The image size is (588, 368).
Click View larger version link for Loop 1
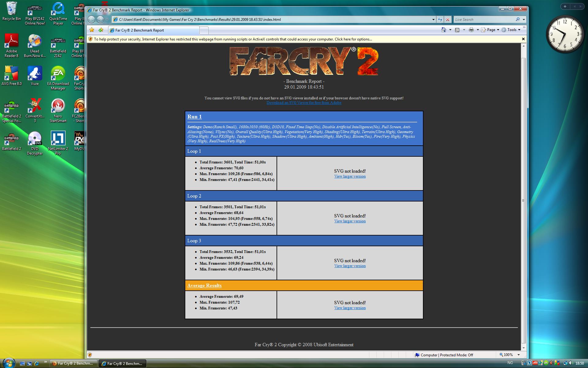[x=350, y=176]
